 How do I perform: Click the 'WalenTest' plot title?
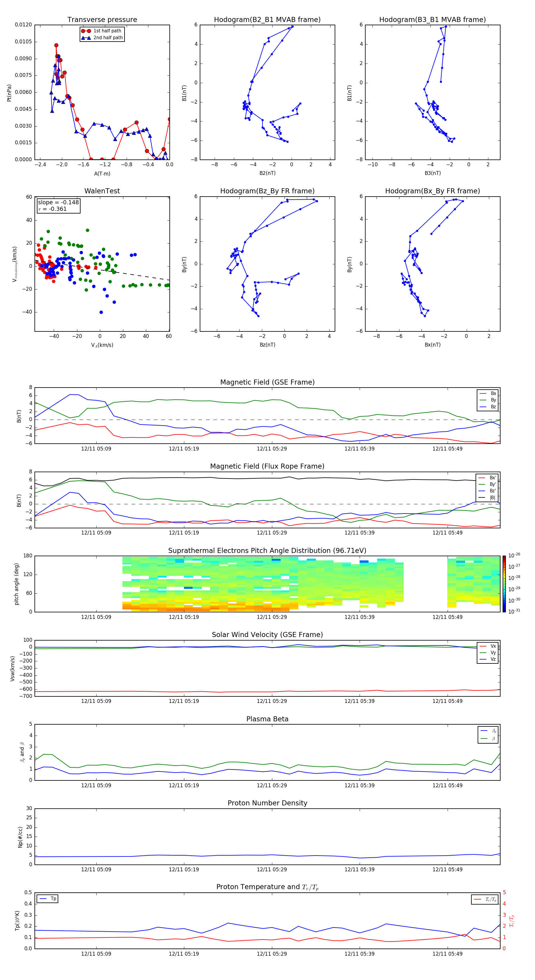tap(102, 191)
